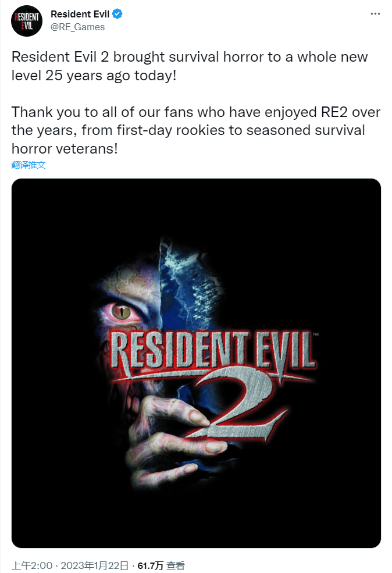392x573 pixels.
Task: Click the blue verified badge
Action: 117,14
